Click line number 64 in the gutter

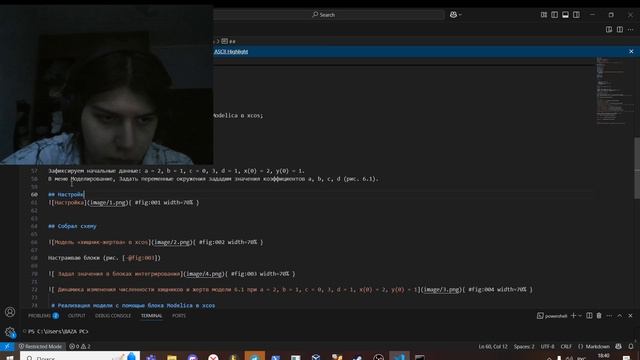pyautogui.click(x=34, y=226)
